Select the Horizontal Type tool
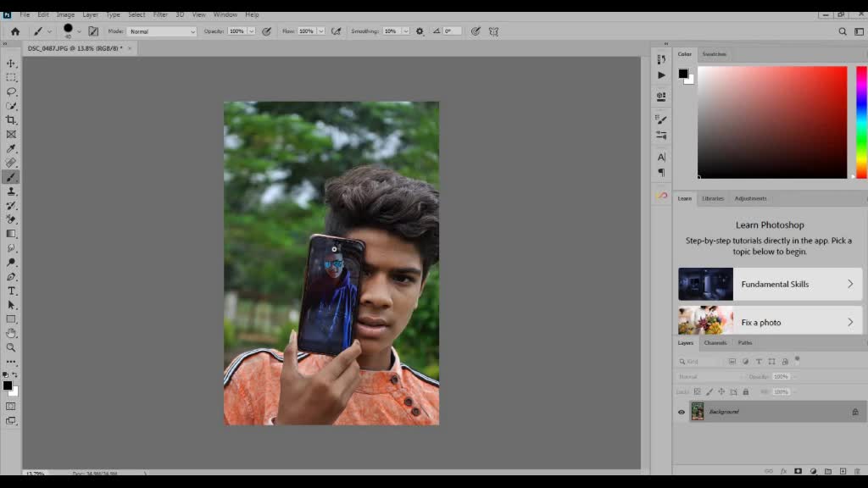Viewport: 868px width, 488px height. [x=11, y=291]
